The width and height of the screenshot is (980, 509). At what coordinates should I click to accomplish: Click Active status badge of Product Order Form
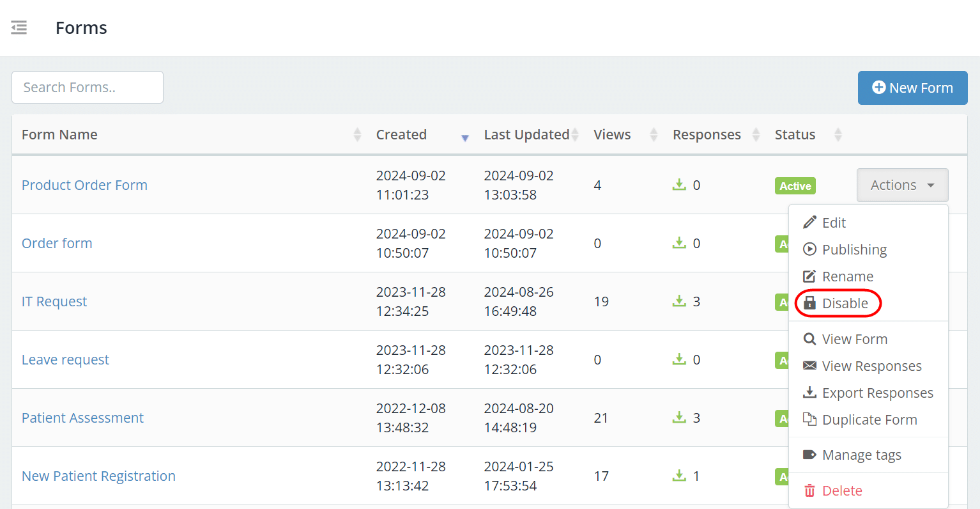pyautogui.click(x=795, y=185)
